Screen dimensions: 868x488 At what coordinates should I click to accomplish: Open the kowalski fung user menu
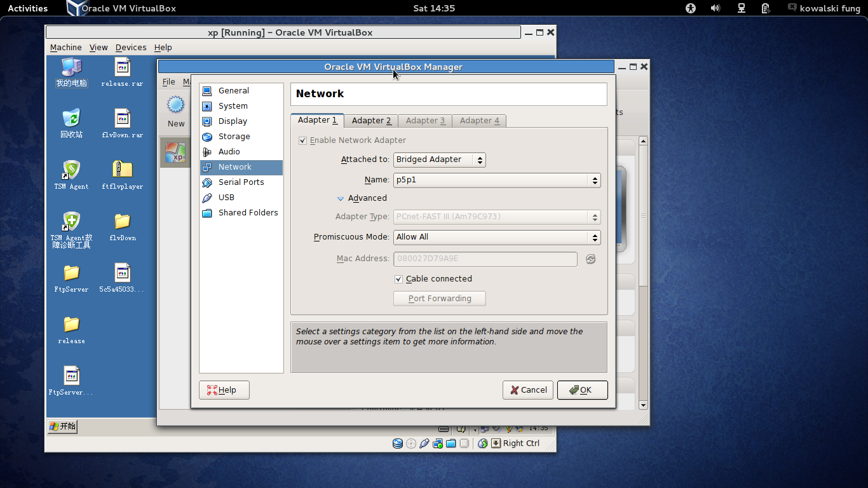(824, 8)
